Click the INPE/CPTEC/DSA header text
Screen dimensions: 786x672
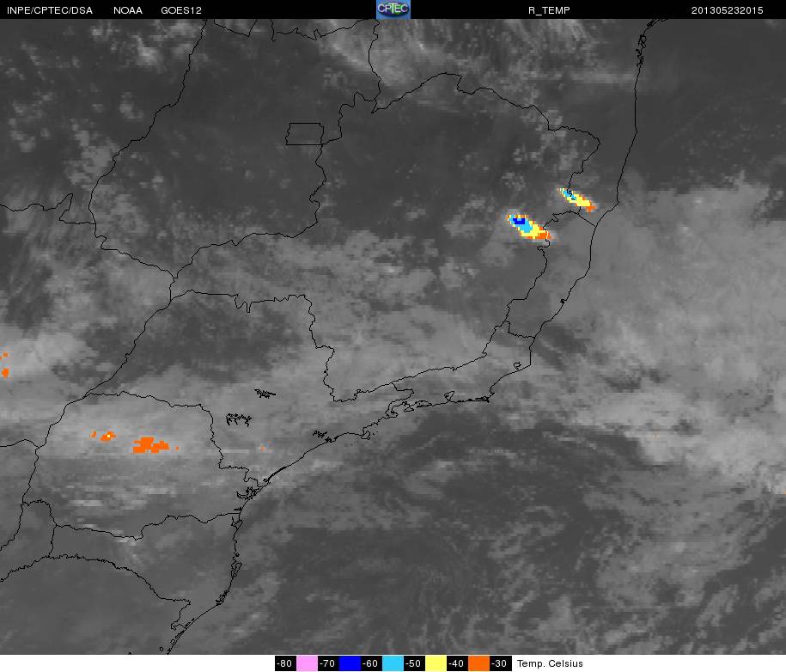point(50,10)
